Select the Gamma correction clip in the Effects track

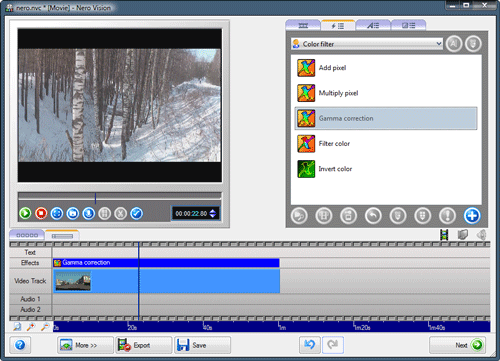point(166,263)
